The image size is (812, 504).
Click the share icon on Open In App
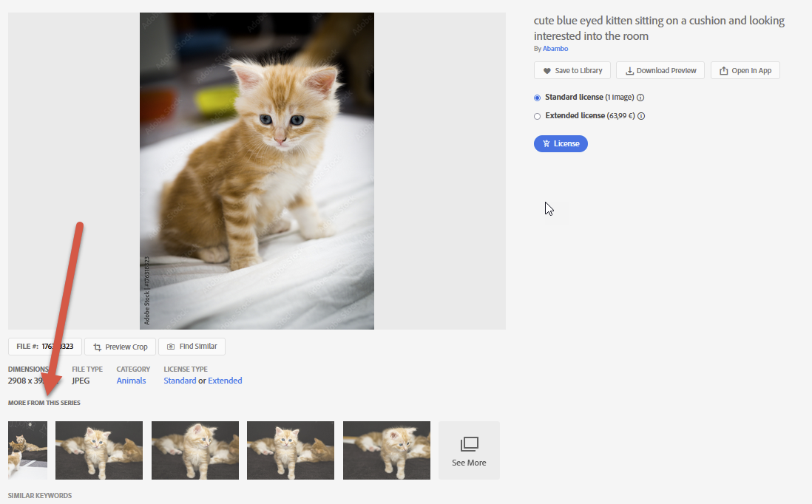[x=723, y=70]
